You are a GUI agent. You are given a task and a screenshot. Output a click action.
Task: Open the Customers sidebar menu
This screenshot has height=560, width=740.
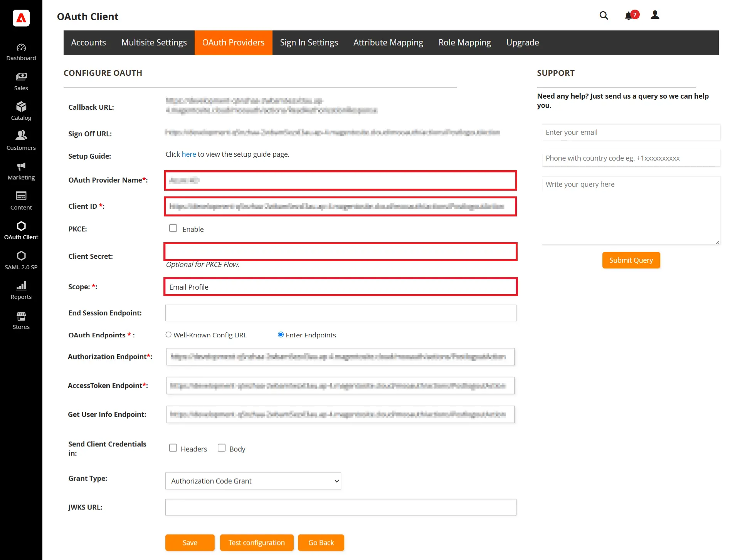(x=21, y=141)
